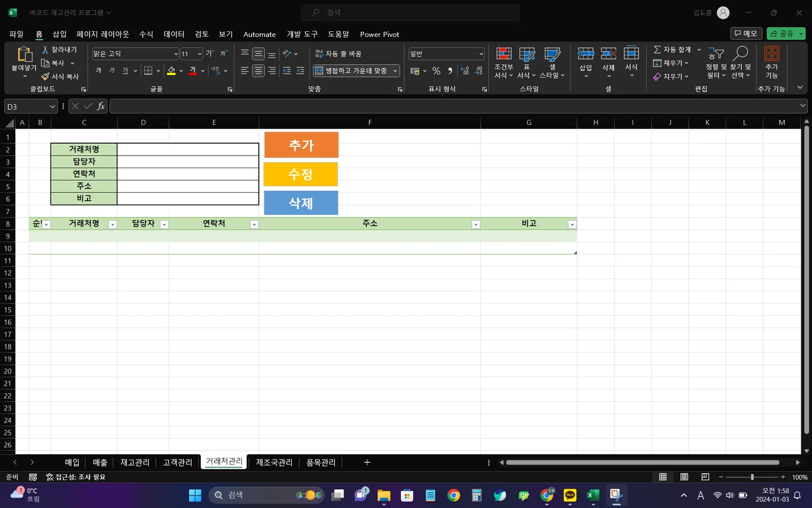Align text left
The image size is (812, 508).
pyautogui.click(x=245, y=70)
